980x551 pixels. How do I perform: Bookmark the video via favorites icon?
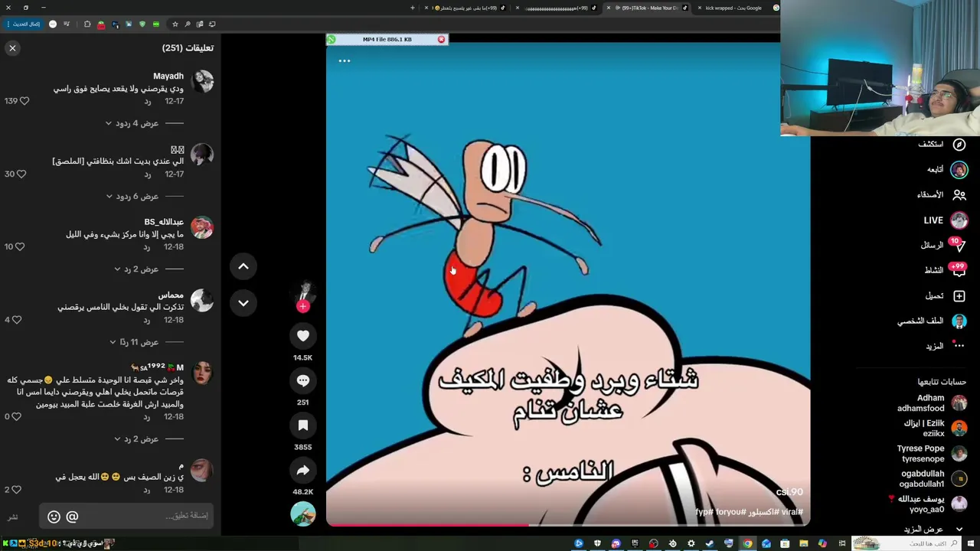click(303, 425)
